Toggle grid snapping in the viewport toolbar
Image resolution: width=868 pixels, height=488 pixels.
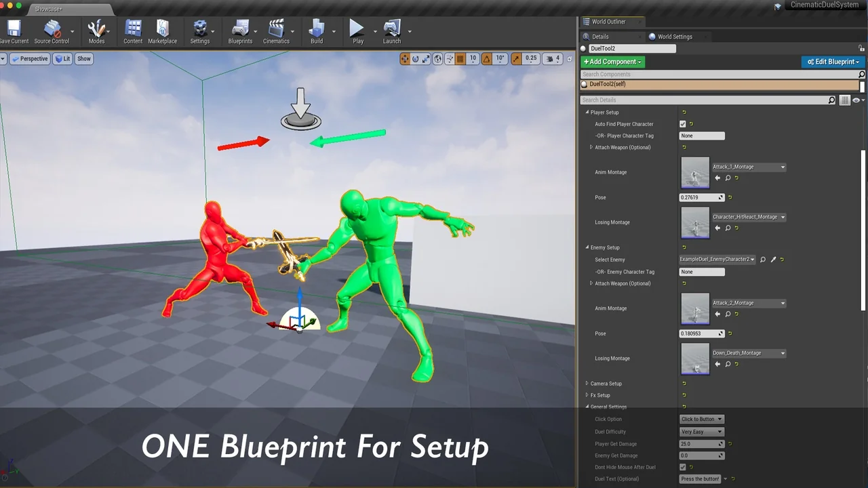(x=460, y=59)
